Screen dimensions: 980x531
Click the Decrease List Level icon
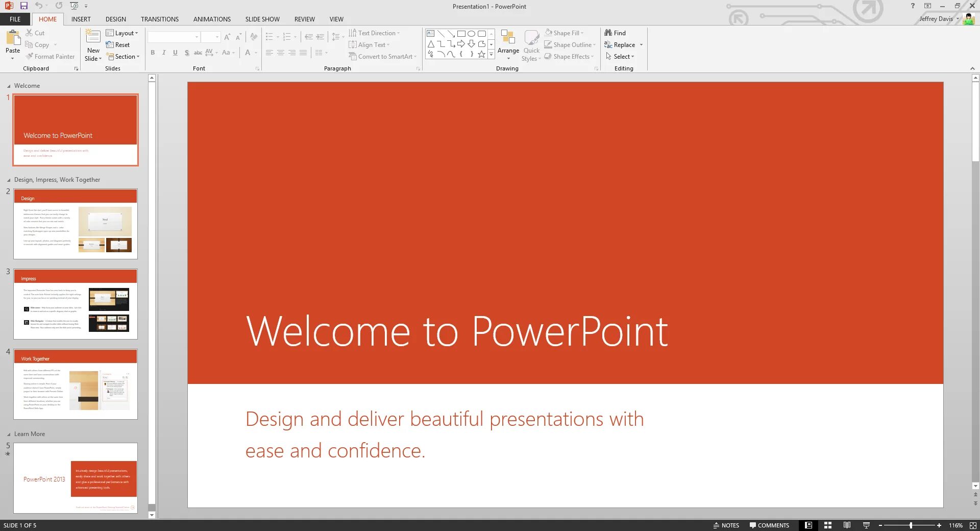pos(309,37)
